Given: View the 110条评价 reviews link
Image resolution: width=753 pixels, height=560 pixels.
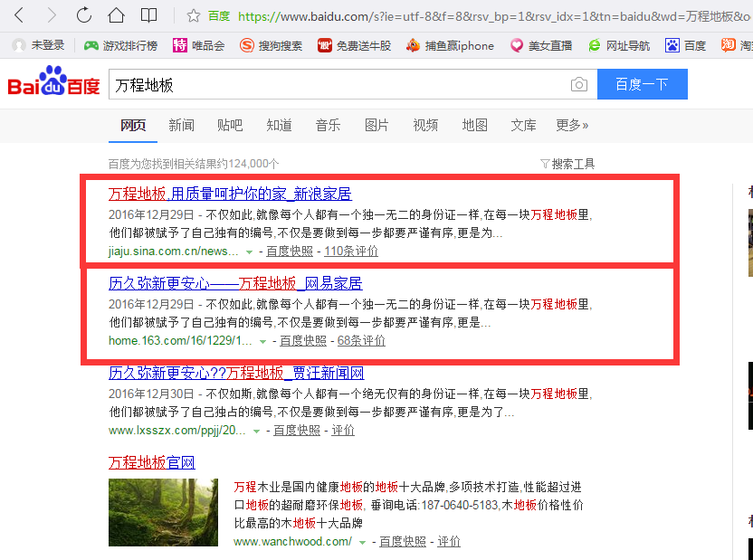Looking at the screenshot, I should tap(351, 252).
